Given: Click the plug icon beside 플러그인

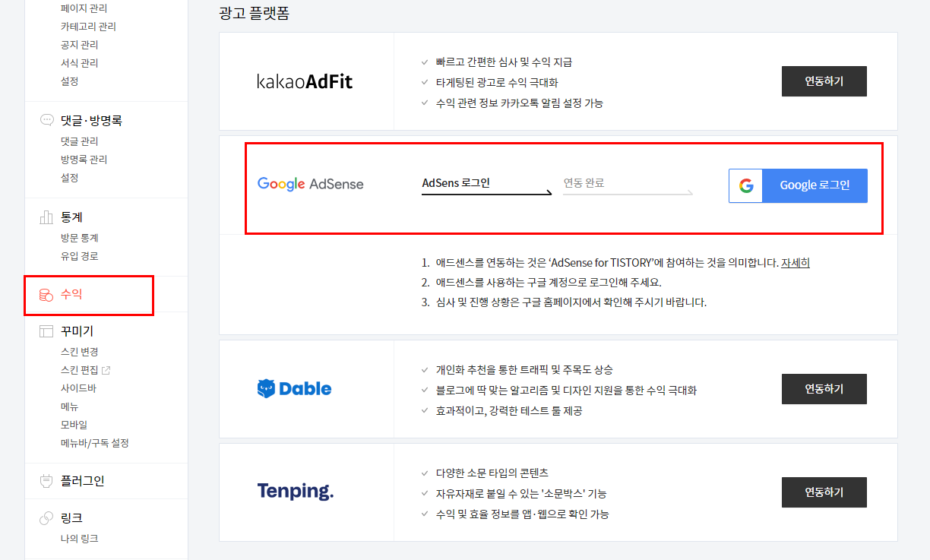Looking at the screenshot, I should coord(46,481).
